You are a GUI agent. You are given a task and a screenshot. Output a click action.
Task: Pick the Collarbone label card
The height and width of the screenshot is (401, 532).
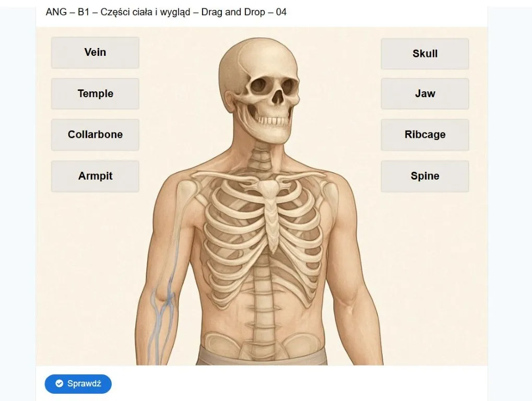95,135
